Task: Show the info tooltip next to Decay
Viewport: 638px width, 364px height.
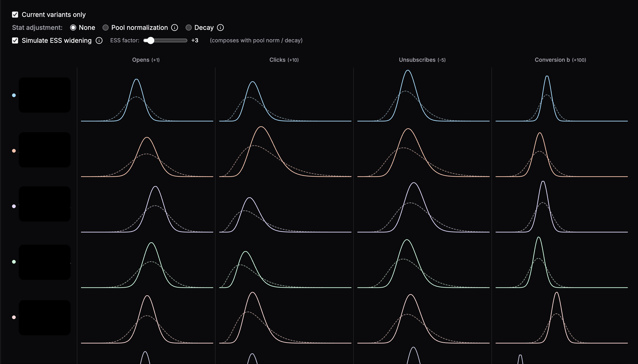Action: click(220, 28)
